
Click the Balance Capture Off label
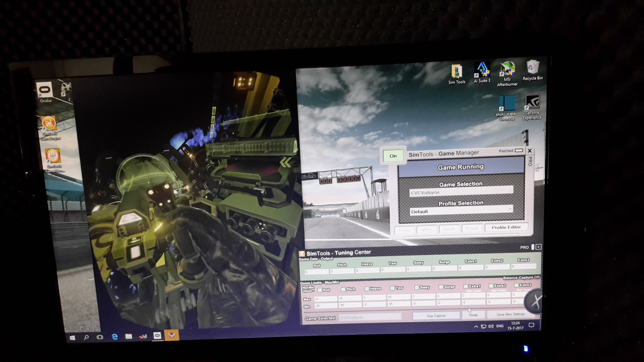[521, 278]
